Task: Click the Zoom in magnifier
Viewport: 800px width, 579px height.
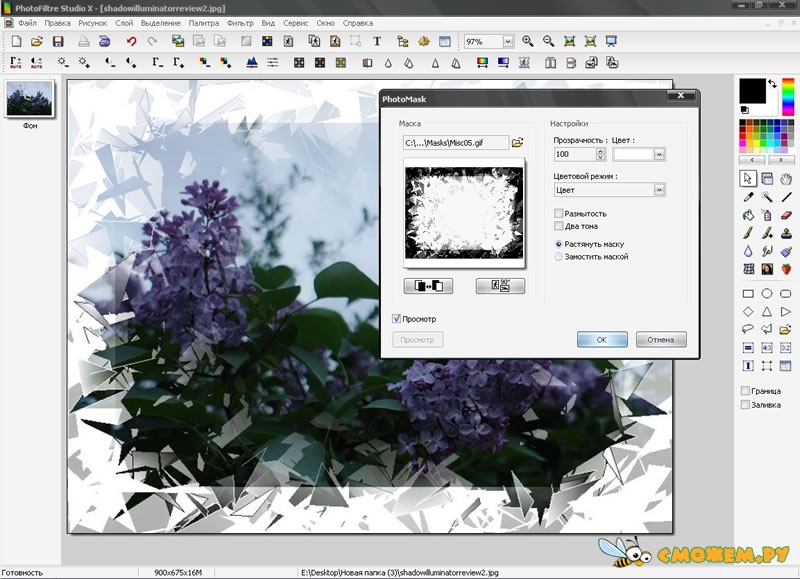Action: (528, 41)
